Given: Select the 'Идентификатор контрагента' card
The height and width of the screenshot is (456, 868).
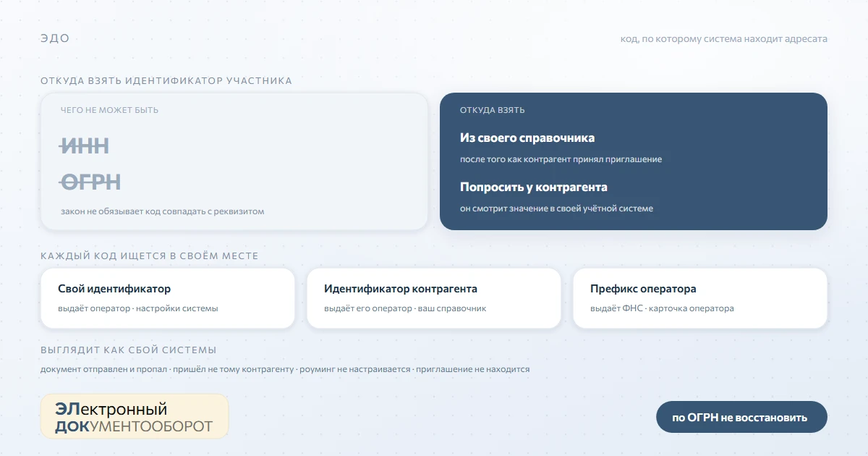Looking at the screenshot, I should pos(434,298).
